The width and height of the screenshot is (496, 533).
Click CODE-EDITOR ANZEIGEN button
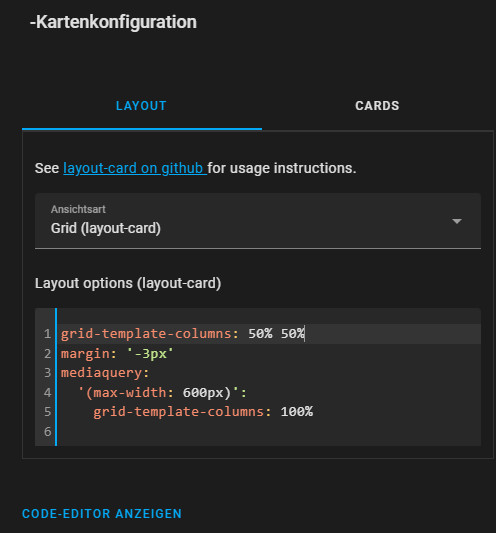pos(102,514)
